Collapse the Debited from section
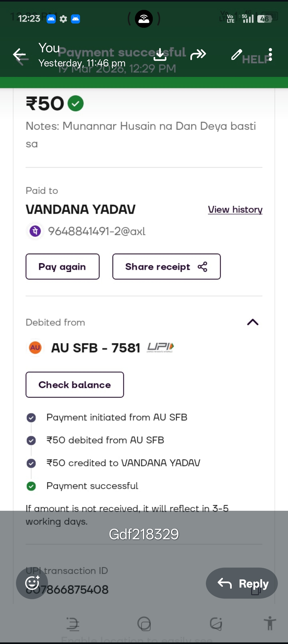The height and width of the screenshot is (644, 288). tap(253, 322)
